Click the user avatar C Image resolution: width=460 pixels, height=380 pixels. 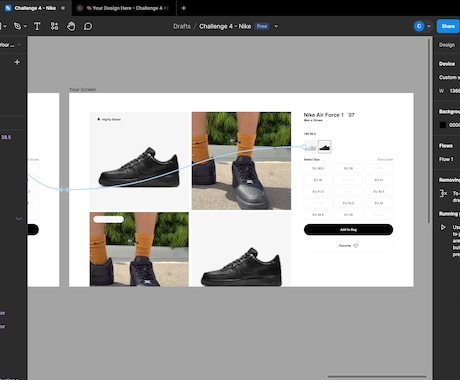419,26
